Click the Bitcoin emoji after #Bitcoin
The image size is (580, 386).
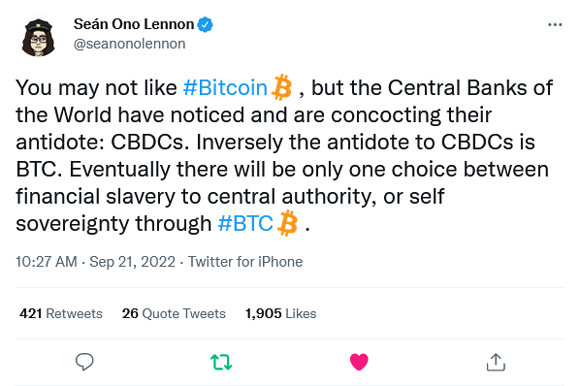pyautogui.click(x=282, y=88)
